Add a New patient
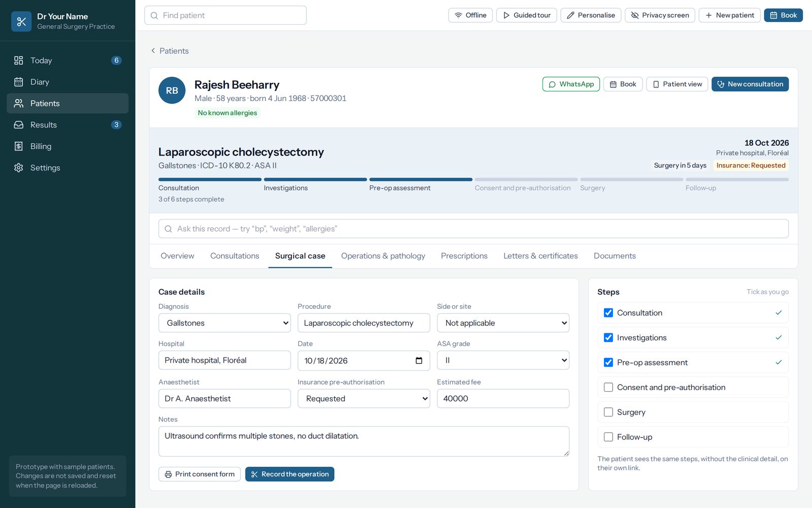Viewport: 812px width, 508px height. tap(729, 15)
